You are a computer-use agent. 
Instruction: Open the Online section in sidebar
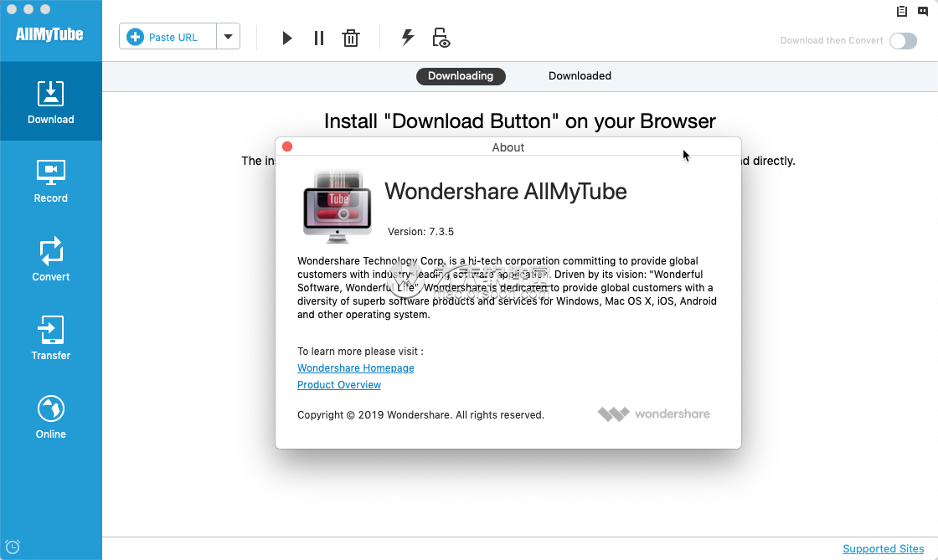51,417
